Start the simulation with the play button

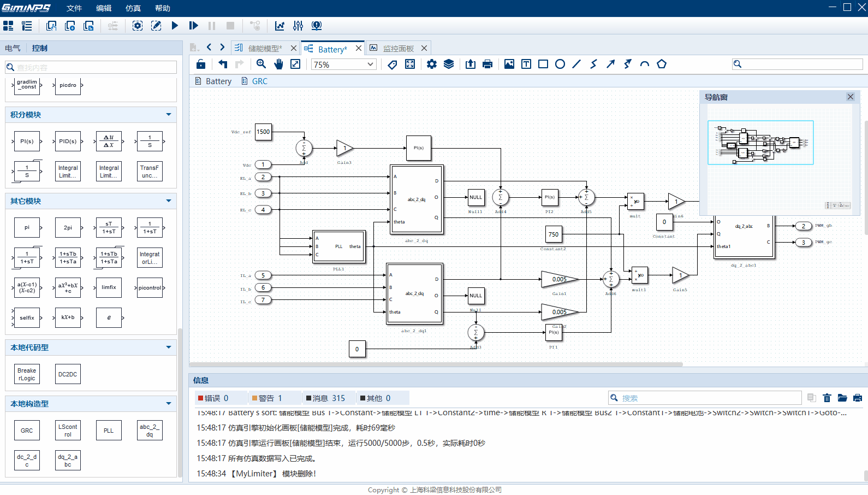175,26
